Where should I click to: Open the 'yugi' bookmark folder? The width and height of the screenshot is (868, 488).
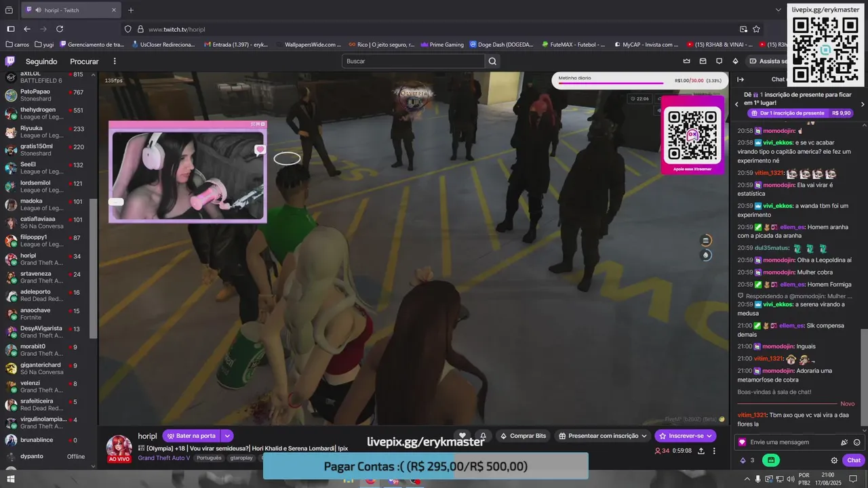click(43, 45)
